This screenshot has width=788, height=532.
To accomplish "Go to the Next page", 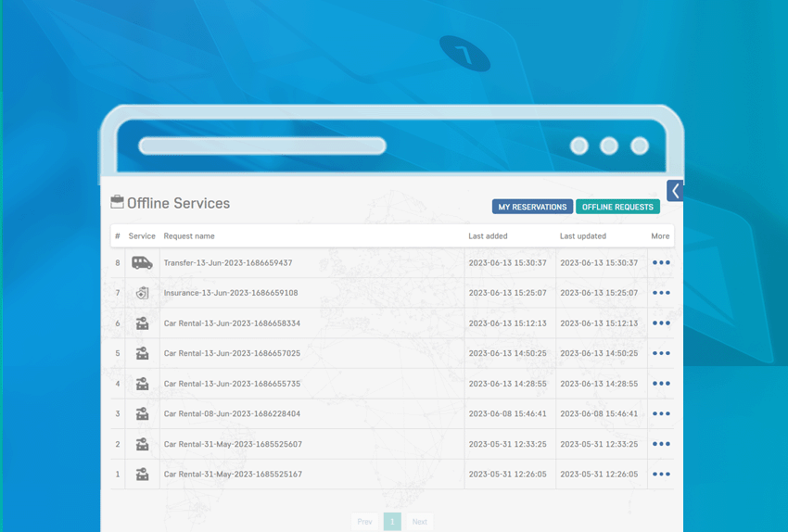I will click(420, 522).
